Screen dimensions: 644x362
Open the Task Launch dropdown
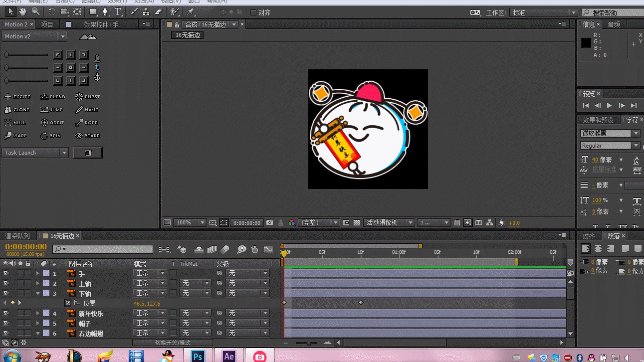click(35, 153)
